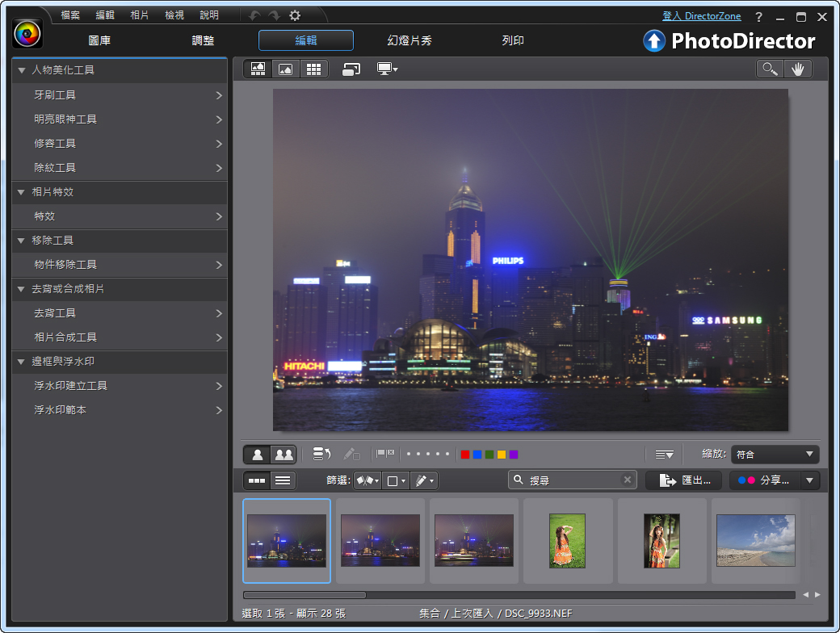The height and width of the screenshot is (633, 840).
Task: Click the filmstrip scroll right arrow
Action: pos(817,594)
